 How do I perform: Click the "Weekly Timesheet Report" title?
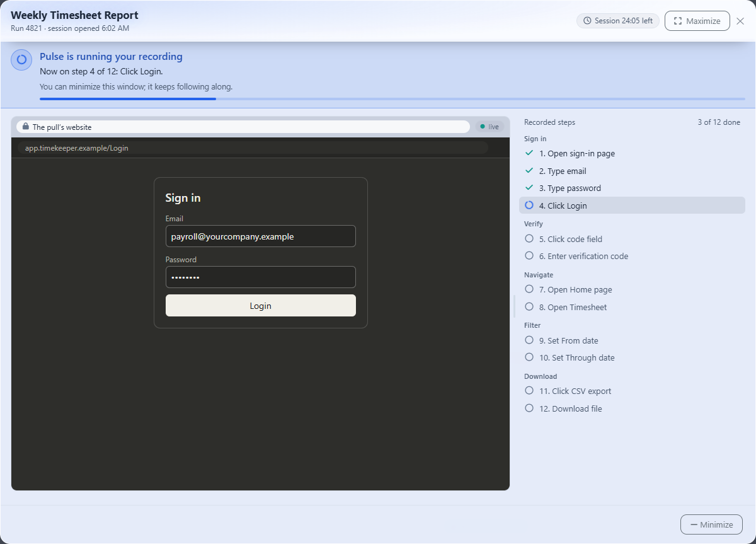(x=74, y=15)
